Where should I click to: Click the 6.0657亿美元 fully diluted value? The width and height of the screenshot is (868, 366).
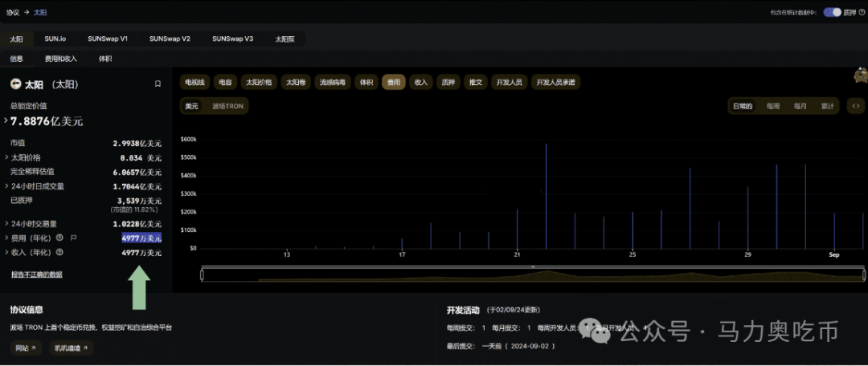coord(137,172)
